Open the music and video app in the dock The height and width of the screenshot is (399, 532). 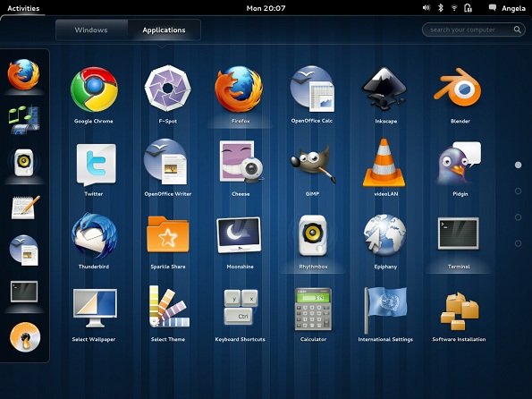[24, 119]
